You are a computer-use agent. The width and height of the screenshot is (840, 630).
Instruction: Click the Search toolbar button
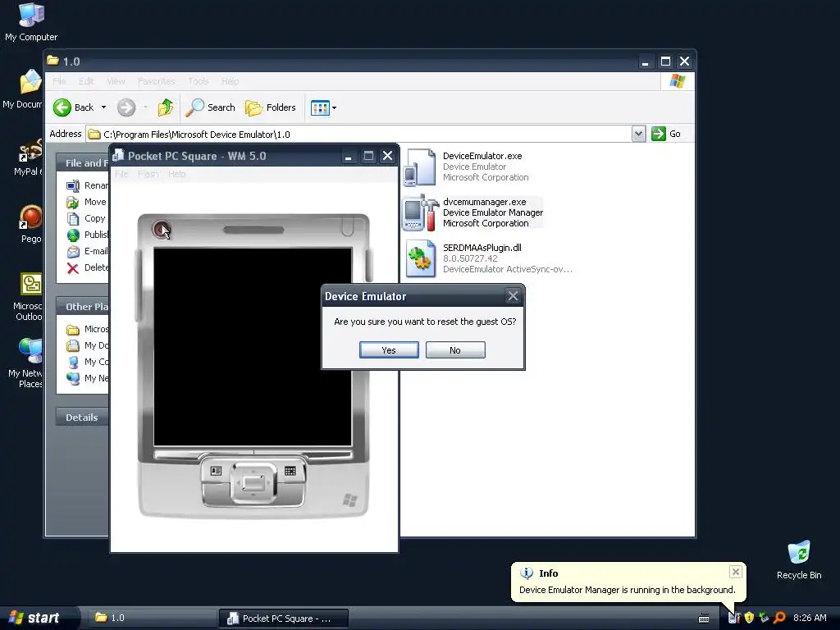pyautogui.click(x=211, y=107)
